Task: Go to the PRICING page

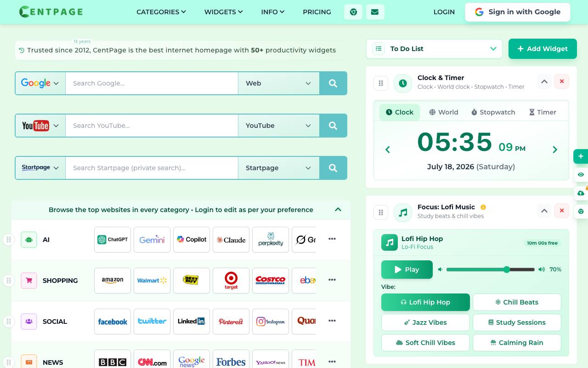Action: click(x=317, y=12)
